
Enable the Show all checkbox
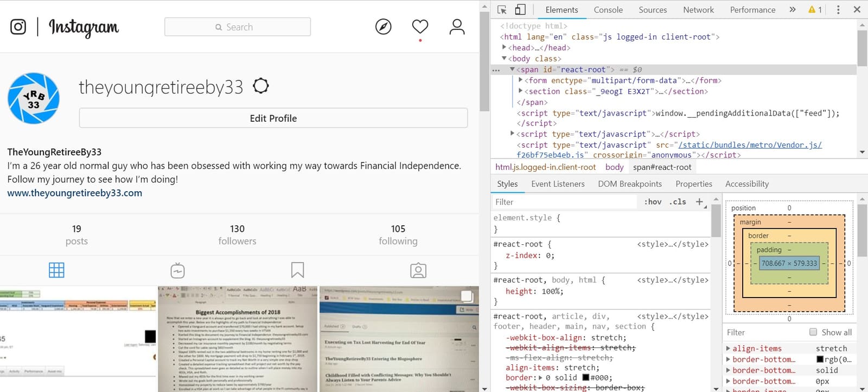[x=813, y=332]
